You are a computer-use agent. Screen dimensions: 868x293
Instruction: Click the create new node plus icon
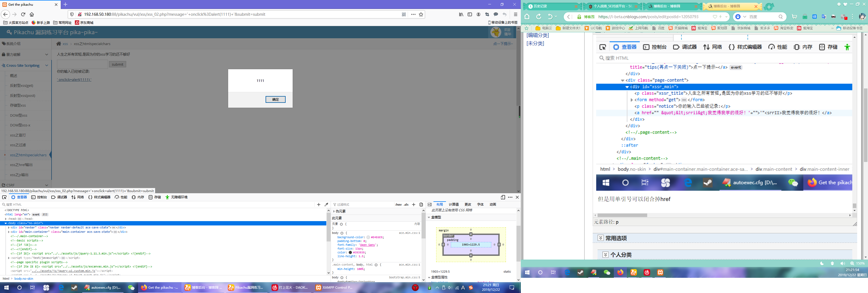point(319,204)
